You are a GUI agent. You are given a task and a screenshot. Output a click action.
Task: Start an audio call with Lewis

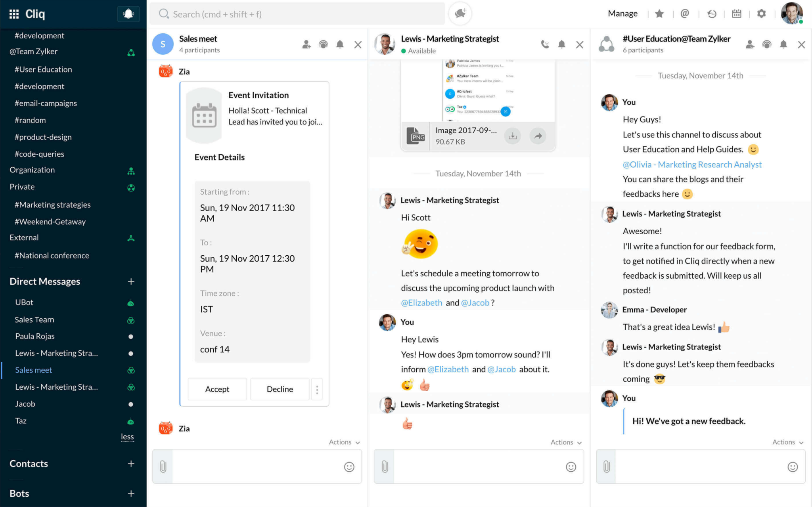point(545,44)
